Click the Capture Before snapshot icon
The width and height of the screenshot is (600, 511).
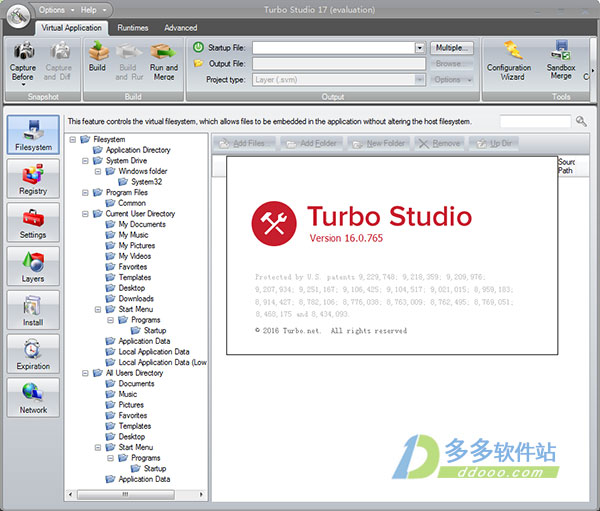click(23, 62)
